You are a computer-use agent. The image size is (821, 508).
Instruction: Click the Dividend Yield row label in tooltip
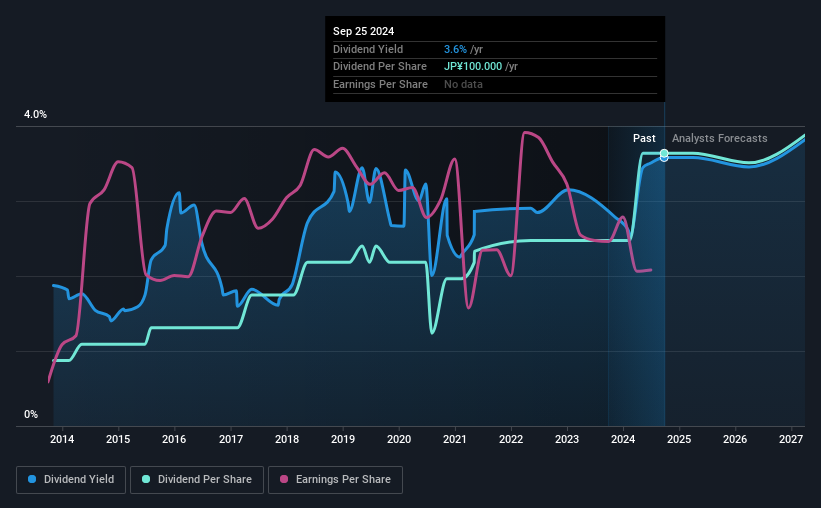pos(368,49)
